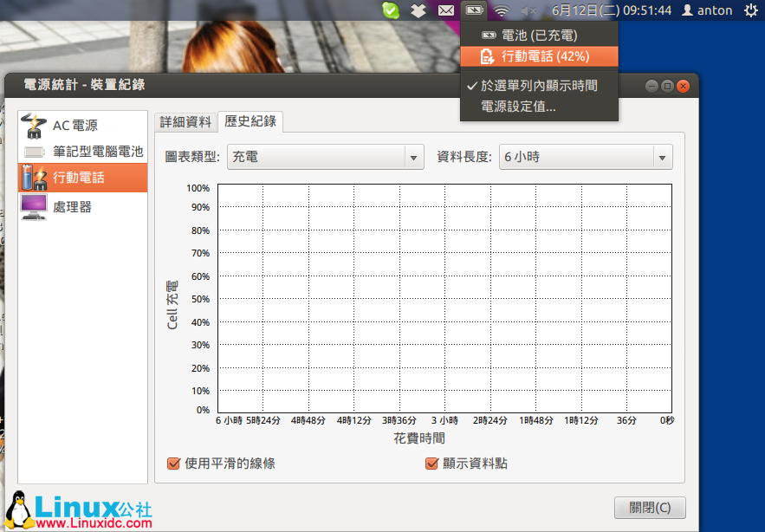Select 筆記型電腦電池 in device list

point(83,152)
